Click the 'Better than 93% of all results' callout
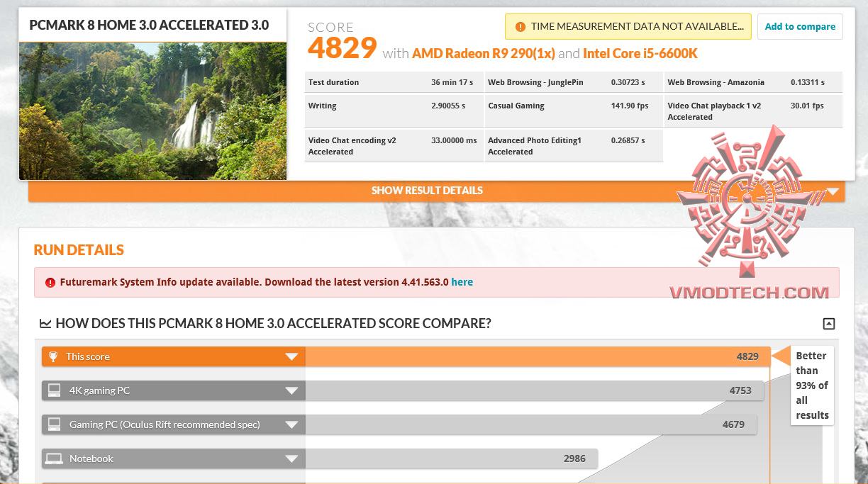Screen dimensions: 868x484 point(812,385)
